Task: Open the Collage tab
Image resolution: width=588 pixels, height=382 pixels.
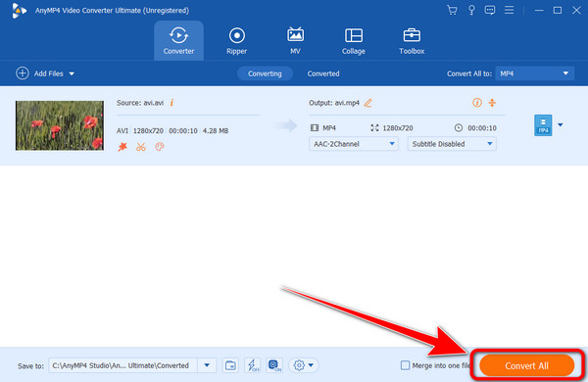Action: [x=353, y=41]
